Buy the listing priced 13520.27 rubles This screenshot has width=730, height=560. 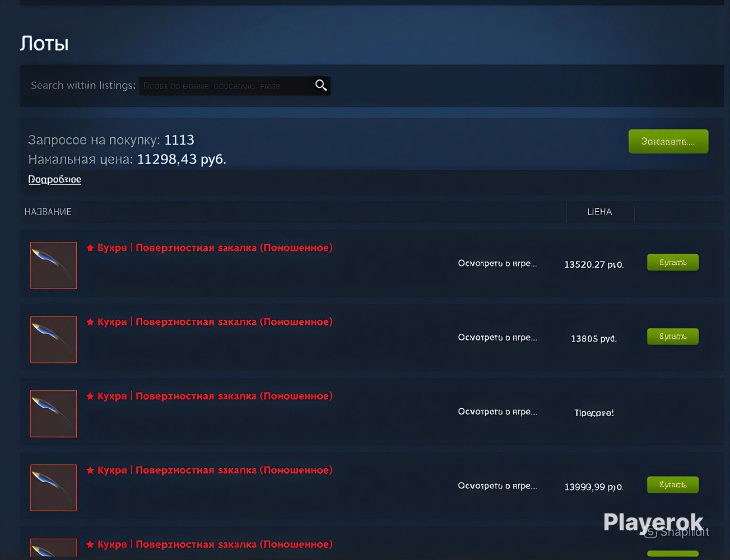673,262
